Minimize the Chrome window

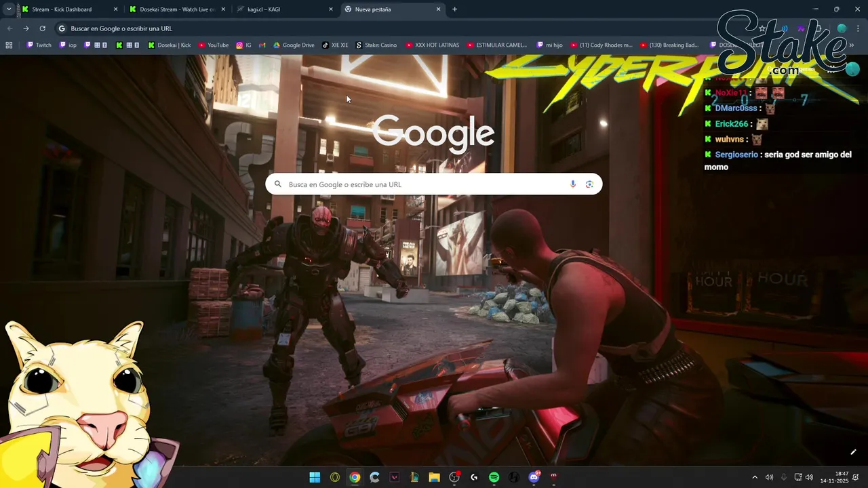(816, 9)
